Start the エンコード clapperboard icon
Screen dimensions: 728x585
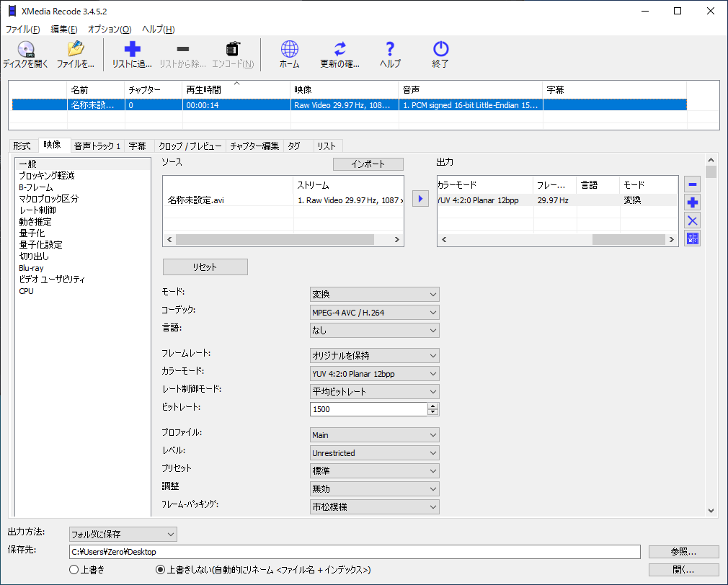pos(233,49)
